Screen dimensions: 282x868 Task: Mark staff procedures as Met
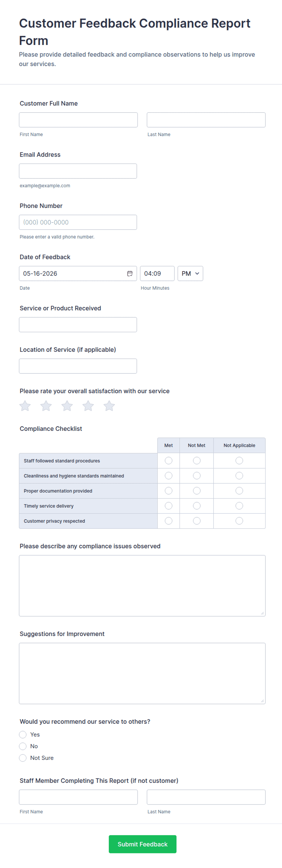(x=169, y=460)
